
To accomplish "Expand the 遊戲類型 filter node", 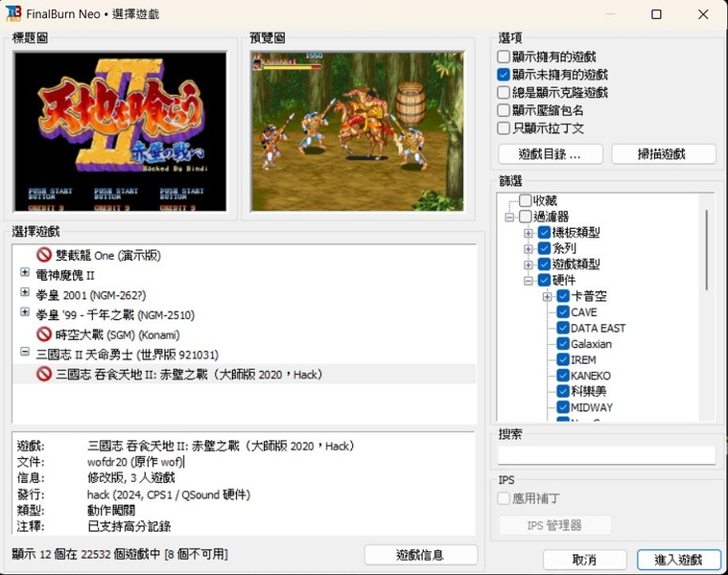I will [528, 264].
